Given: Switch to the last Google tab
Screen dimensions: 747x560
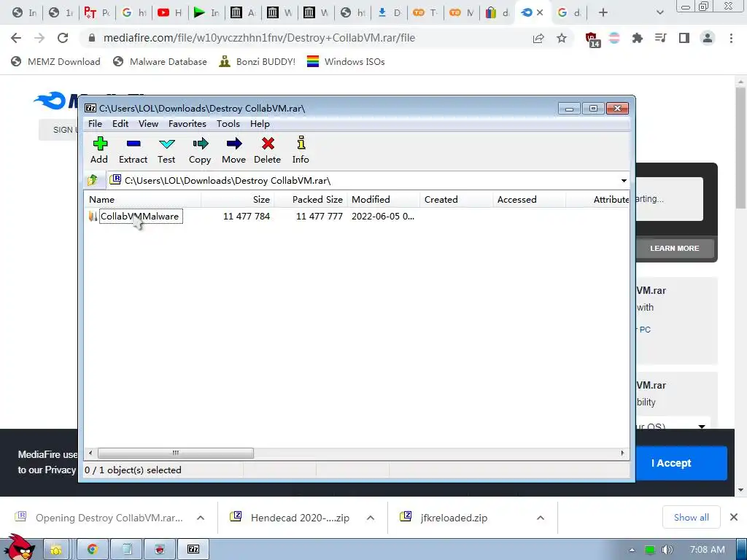Looking at the screenshot, I should (x=569, y=13).
